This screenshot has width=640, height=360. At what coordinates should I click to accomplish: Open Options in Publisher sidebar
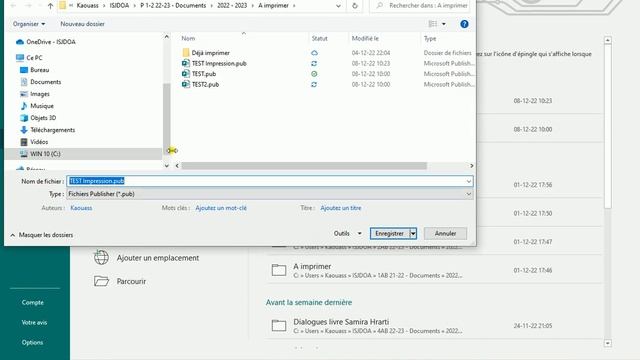coord(32,342)
